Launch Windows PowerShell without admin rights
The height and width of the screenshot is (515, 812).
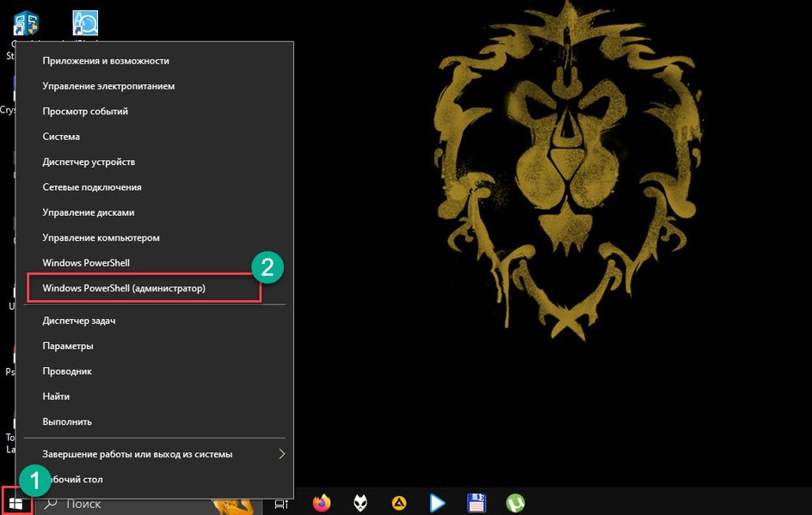[154, 263]
